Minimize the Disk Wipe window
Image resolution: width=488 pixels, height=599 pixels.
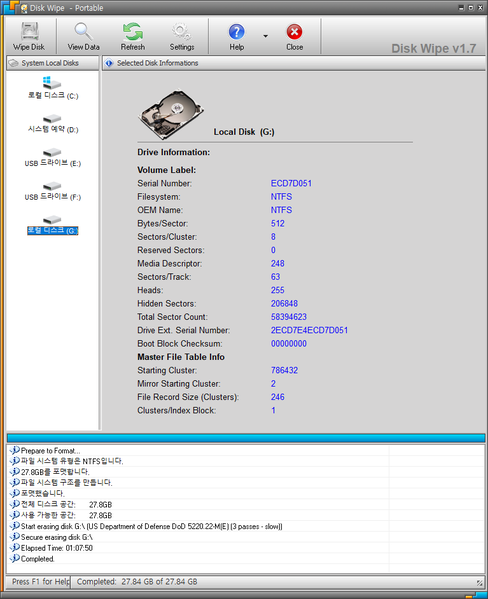[461, 8]
